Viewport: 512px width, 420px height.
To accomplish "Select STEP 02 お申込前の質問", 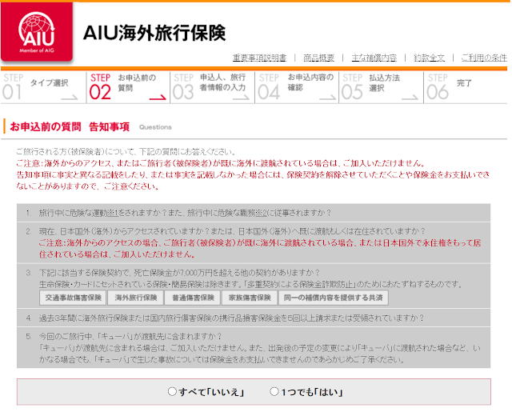I will [128, 87].
